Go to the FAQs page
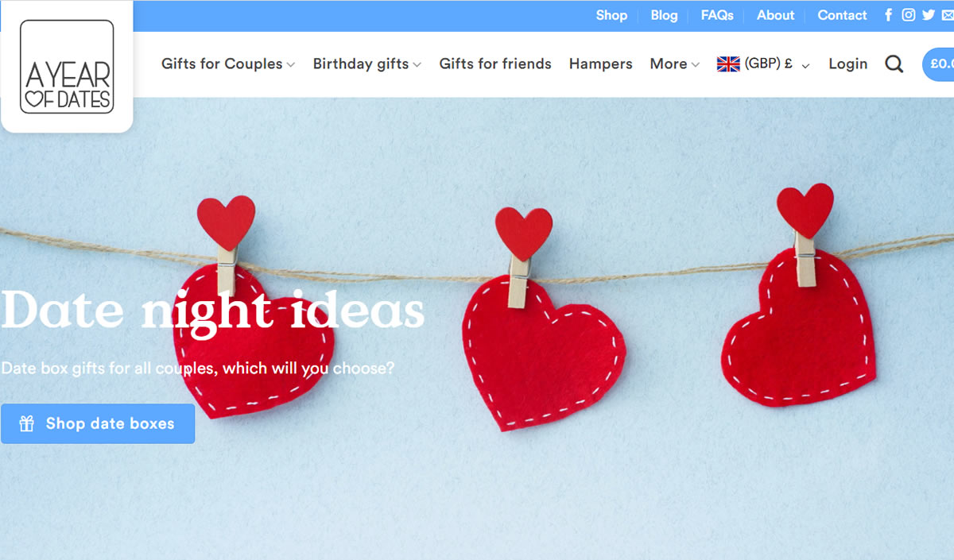This screenshot has height=560, width=954. coord(717,15)
